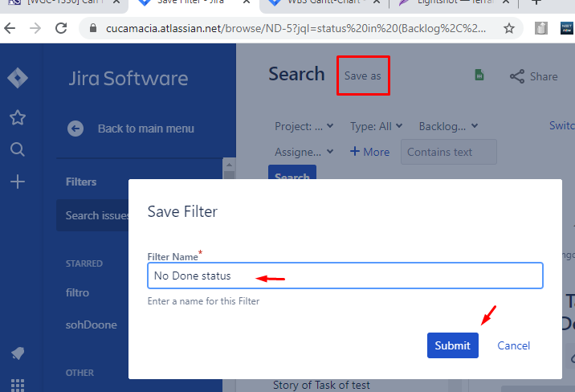Click the Share icon
Screen dimensions: 575x392
(518, 76)
